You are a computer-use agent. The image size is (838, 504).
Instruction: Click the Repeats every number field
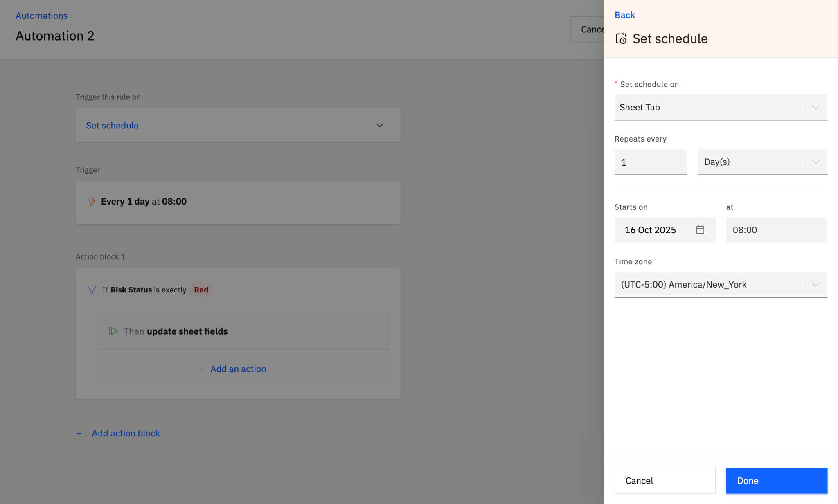pos(650,162)
